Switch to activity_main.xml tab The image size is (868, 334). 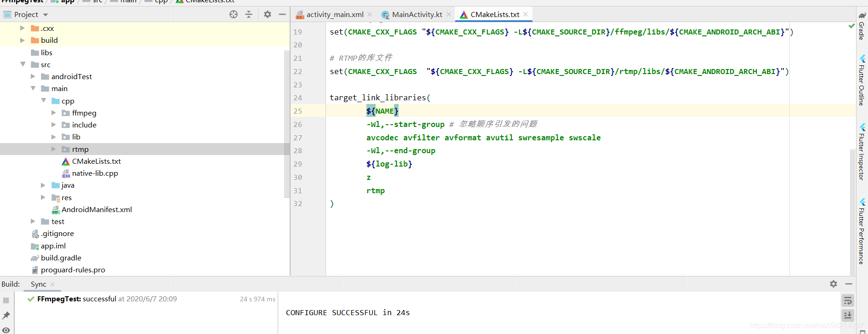point(335,14)
